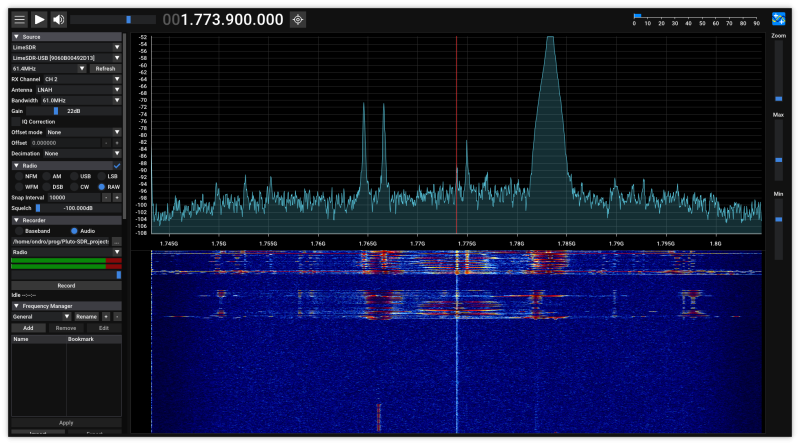The image size is (800, 445).
Task: Click the Snap Interval input field
Action: (x=73, y=197)
